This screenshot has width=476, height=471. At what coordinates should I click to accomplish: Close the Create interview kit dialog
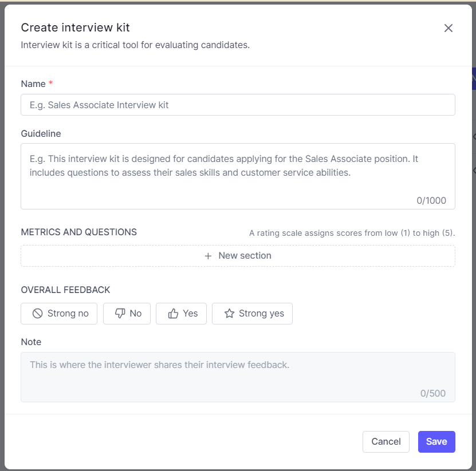pos(448,28)
